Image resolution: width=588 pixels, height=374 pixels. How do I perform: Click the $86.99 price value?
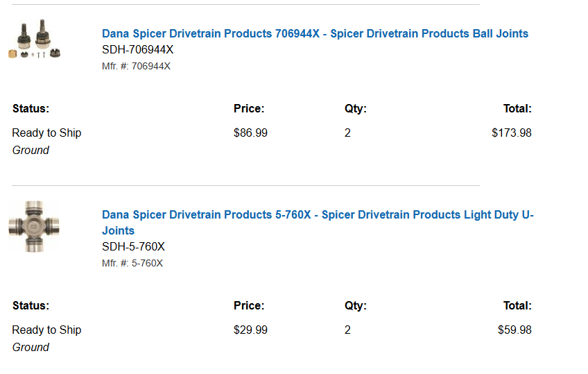click(x=250, y=133)
